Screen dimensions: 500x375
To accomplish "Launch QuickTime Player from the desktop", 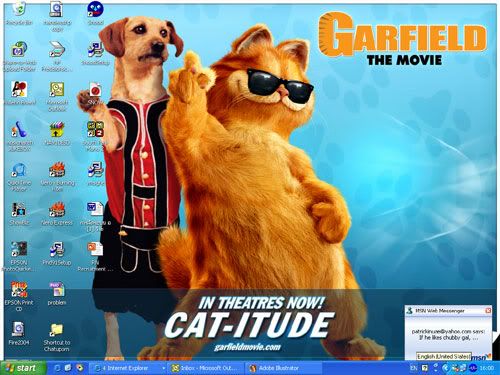I will pos(19,169).
